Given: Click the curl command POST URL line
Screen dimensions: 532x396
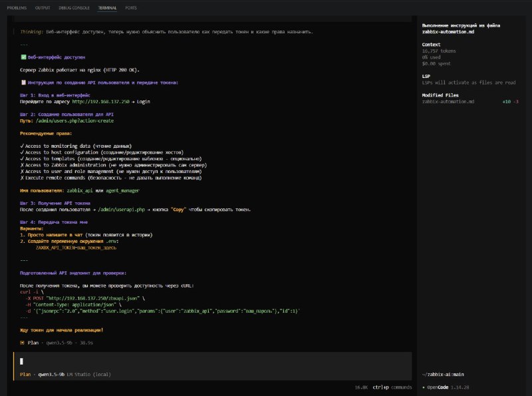Looking at the screenshot, I should (x=86, y=298).
